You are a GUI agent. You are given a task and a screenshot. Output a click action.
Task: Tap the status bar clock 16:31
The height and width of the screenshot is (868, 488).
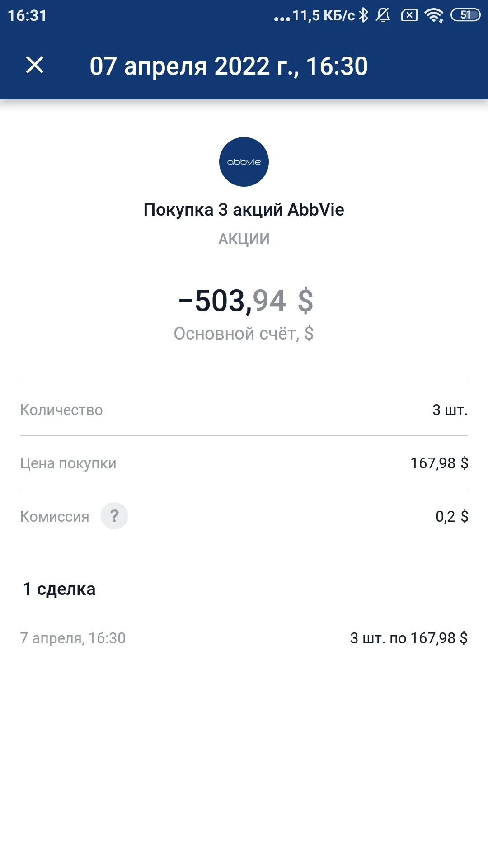27,15
